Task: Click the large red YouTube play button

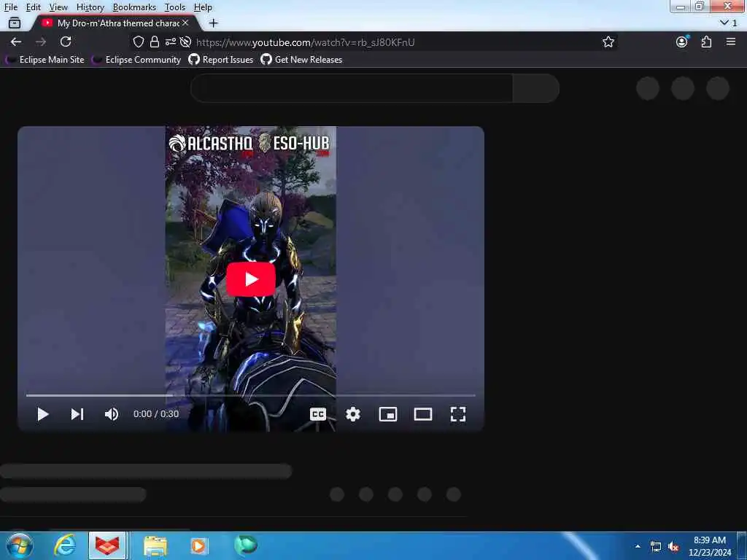Action: point(251,279)
